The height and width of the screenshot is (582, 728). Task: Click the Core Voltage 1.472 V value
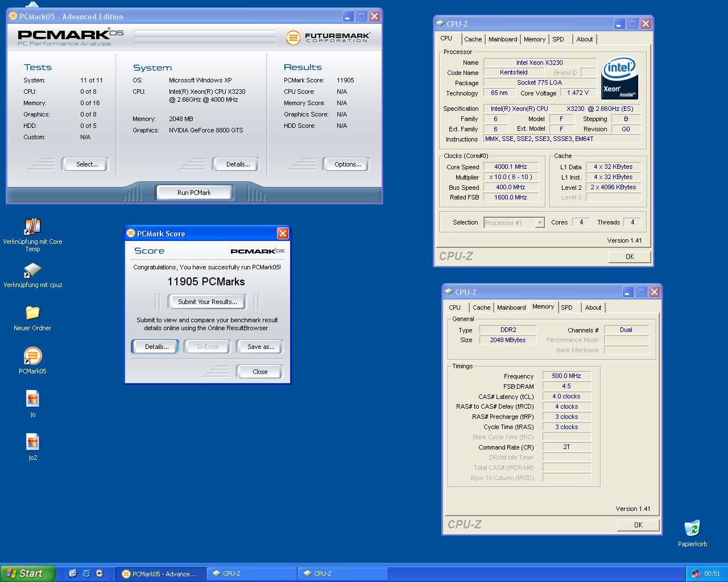coord(578,93)
